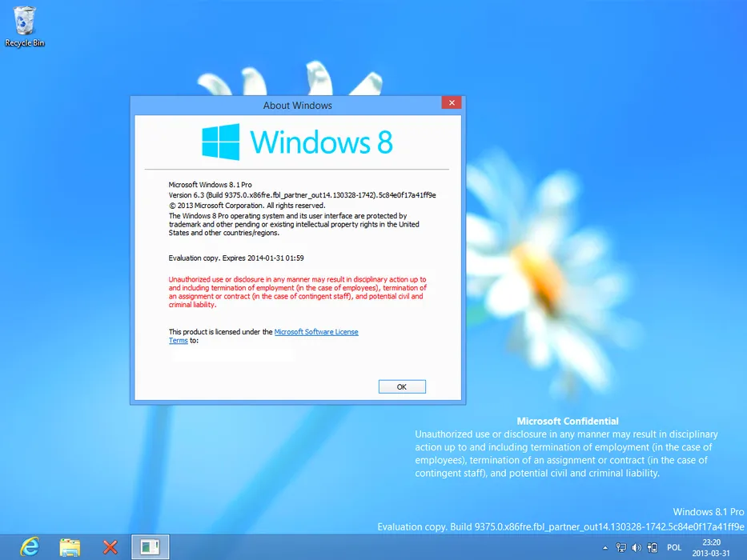Image resolution: width=747 pixels, height=560 pixels.
Task: Open the Microsoft Software License Terms link
Action: (316, 332)
